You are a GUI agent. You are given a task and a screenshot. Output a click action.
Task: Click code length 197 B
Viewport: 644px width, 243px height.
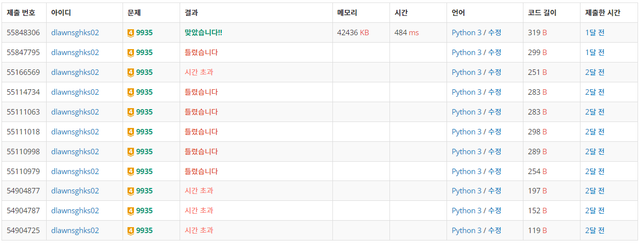click(x=537, y=191)
